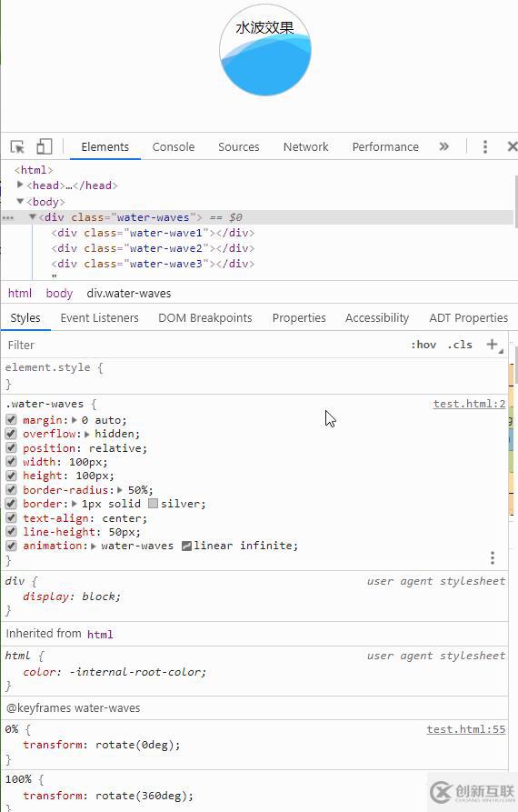Image resolution: width=518 pixels, height=812 pixels.
Task: Expand the margin shorthand triangle
Action: tap(75, 420)
